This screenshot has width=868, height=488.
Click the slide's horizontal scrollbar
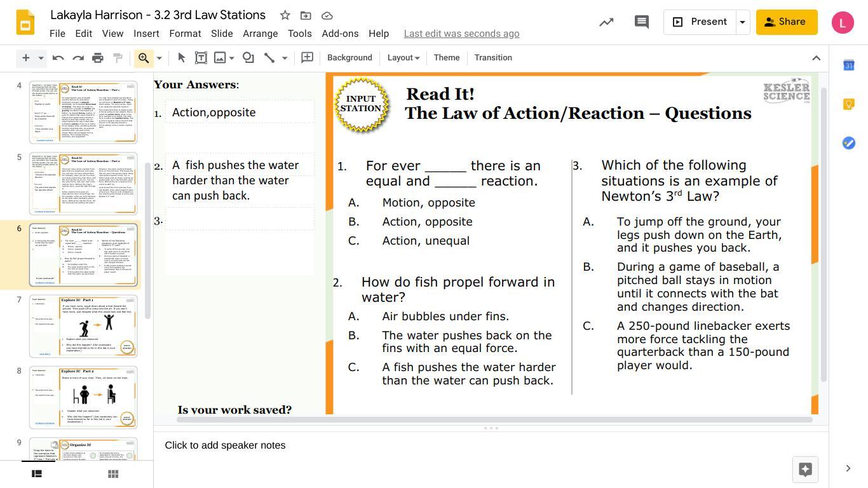click(x=494, y=419)
